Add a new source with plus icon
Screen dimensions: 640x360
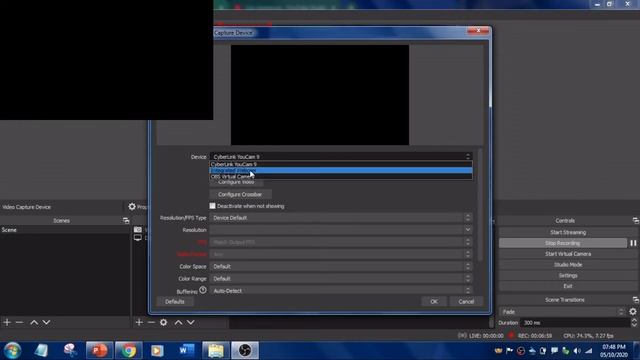pyautogui.click(x=139, y=322)
